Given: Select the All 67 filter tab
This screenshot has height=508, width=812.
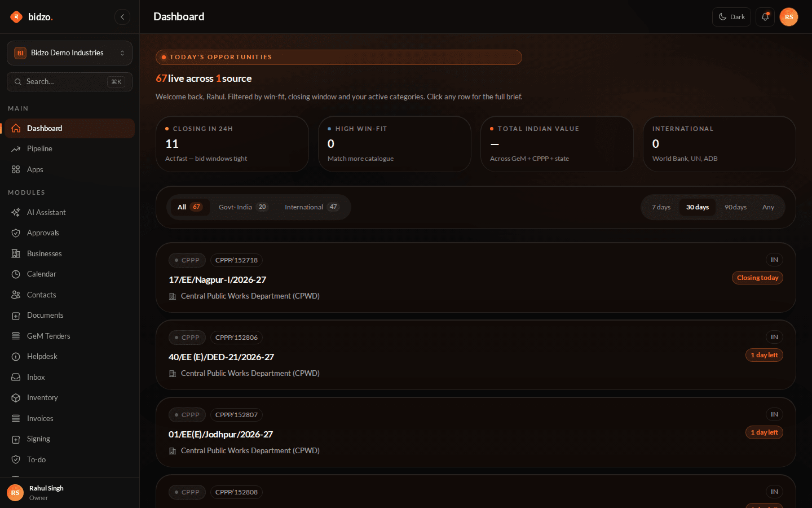Looking at the screenshot, I should [x=189, y=207].
